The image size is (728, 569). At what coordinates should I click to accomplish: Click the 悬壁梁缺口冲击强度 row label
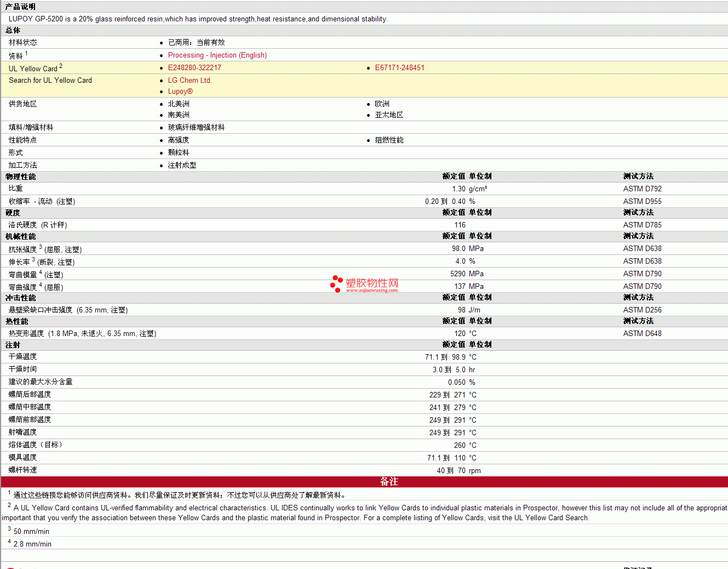(68, 310)
